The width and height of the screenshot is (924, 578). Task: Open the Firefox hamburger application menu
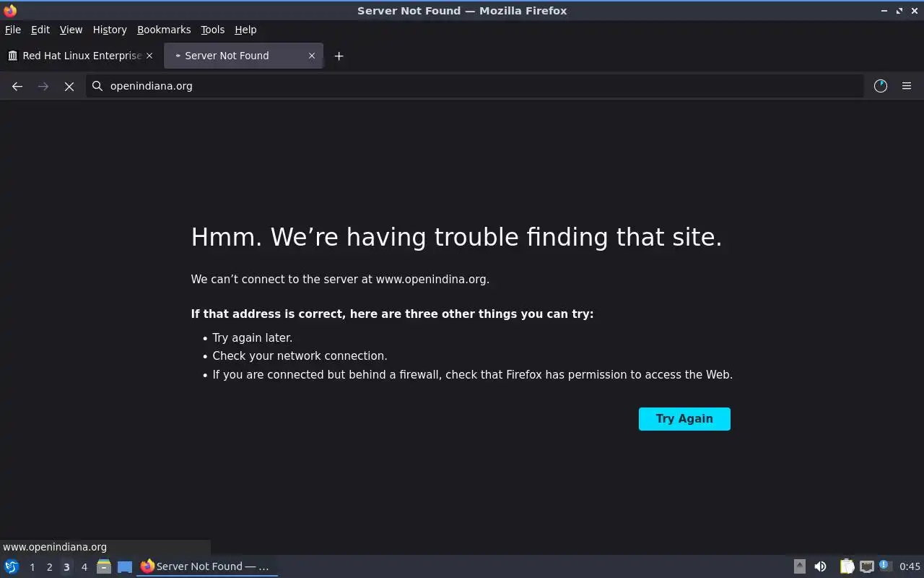coord(907,86)
